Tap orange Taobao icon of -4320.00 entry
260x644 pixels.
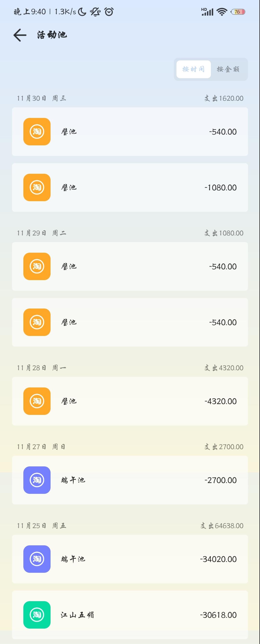37,401
